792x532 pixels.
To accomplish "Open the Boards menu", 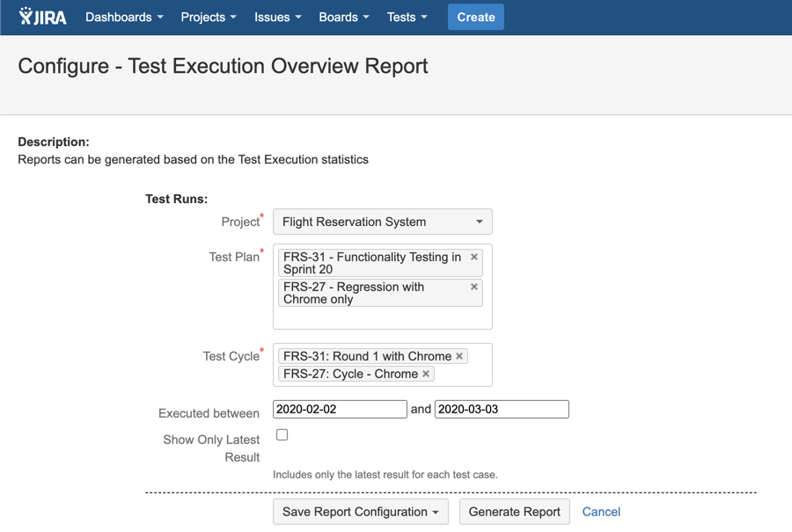I will tap(343, 17).
